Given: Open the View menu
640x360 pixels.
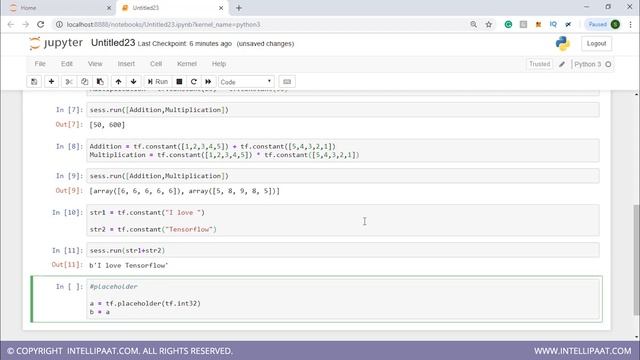Looking at the screenshot, I should [95, 64].
